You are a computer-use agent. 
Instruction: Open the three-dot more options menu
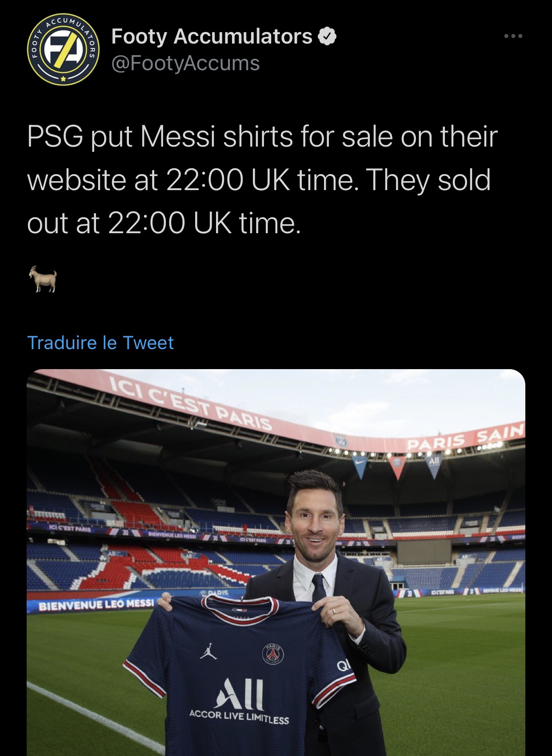point(513,36)
